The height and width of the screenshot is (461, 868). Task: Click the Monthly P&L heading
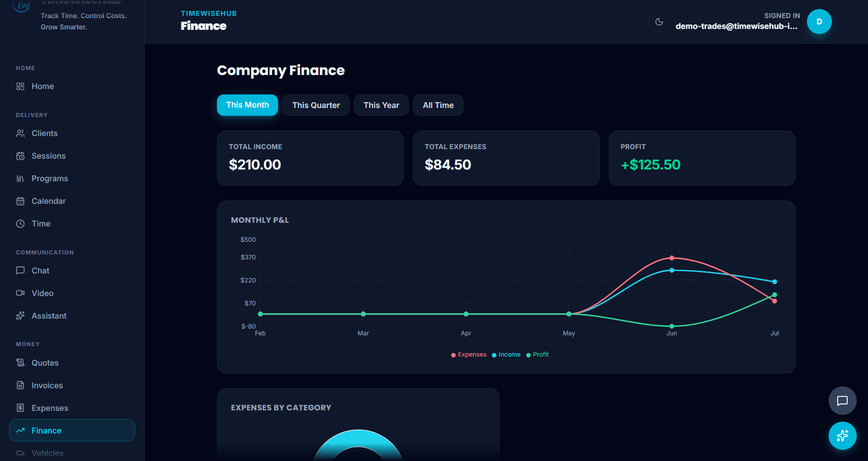[x=260, y=220]
